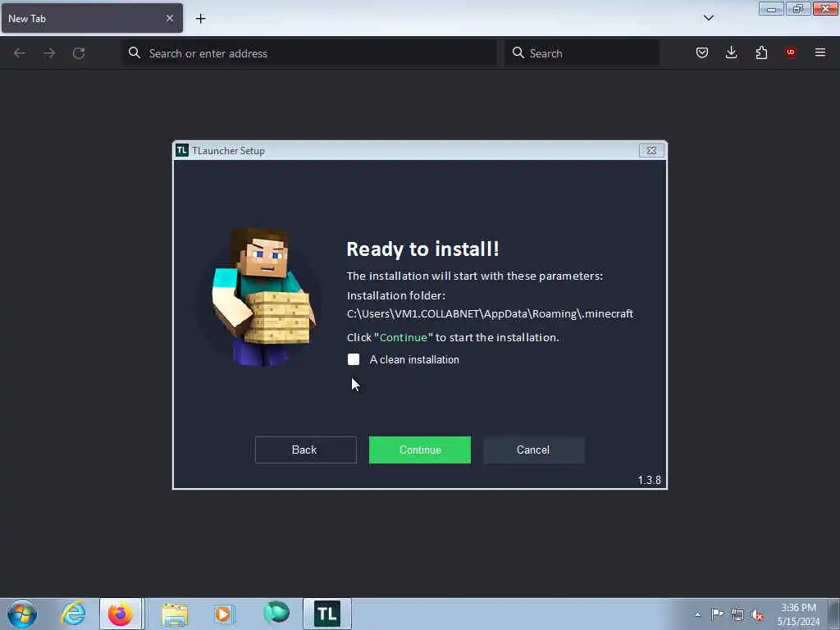Go forward using Firefox forward arrow
Viewport: 840px width, 630px height.
pos(49,53)
